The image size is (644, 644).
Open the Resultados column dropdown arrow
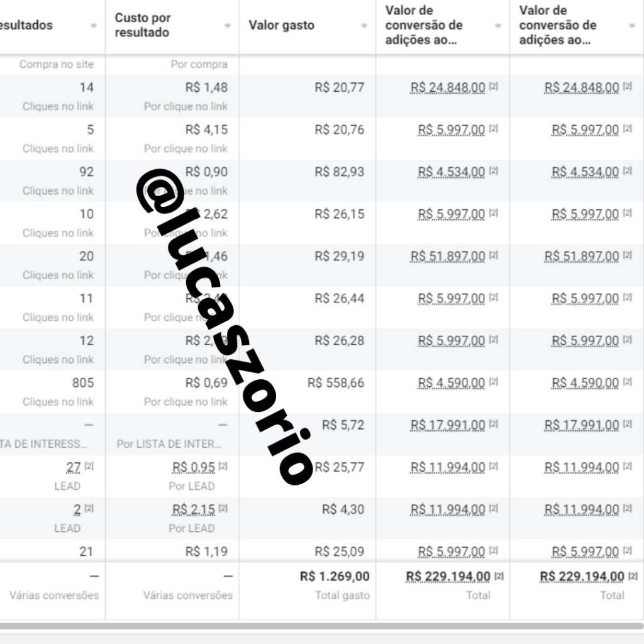click(94, 26)
